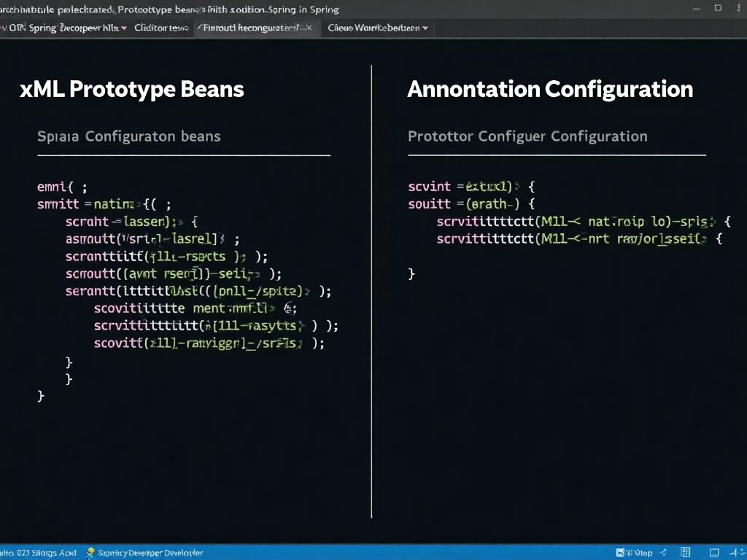Viewport: 747px width, 560px height.
Task: Click the 'serantt' code line
Action: point(198,291)
